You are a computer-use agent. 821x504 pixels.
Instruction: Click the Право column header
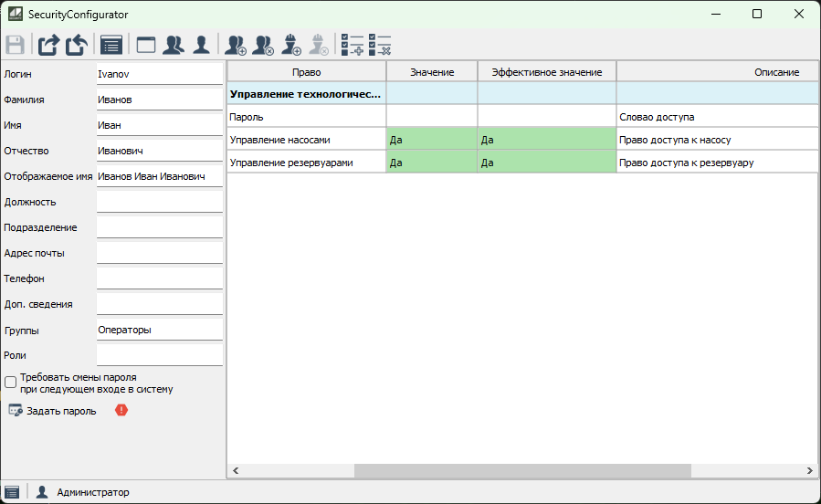coord(306,72)
